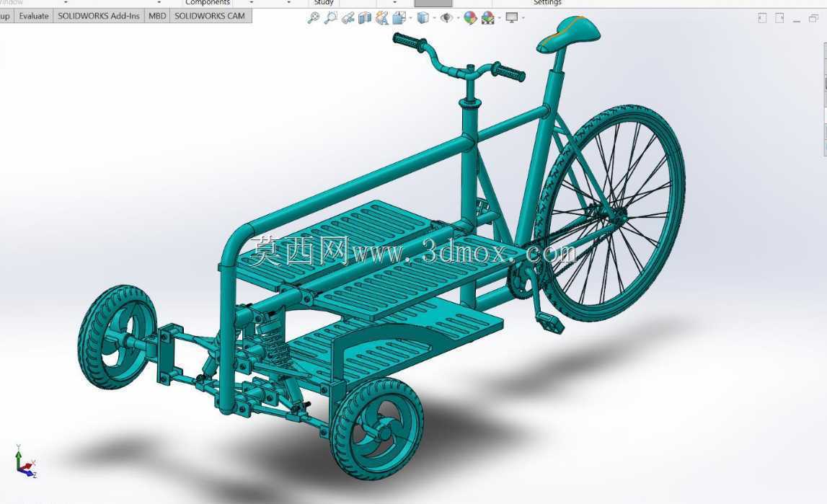Click Apply Scene icon
827x504 pixels.
pos(488,19)
